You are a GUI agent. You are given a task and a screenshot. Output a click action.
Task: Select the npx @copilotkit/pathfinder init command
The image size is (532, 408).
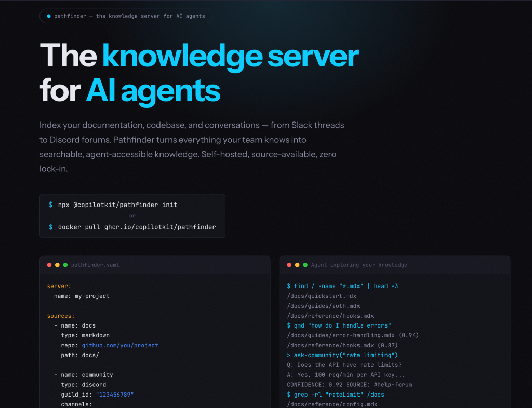[x=118, y=205]
